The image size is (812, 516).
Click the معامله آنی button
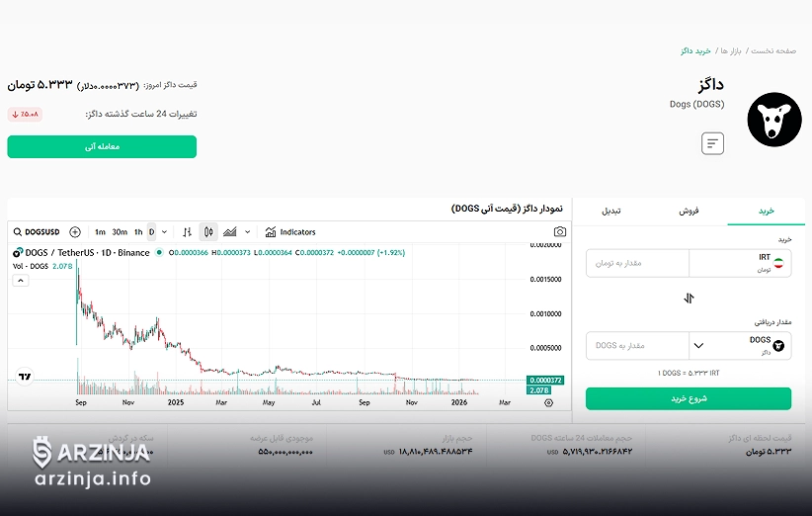pos(102,147)
